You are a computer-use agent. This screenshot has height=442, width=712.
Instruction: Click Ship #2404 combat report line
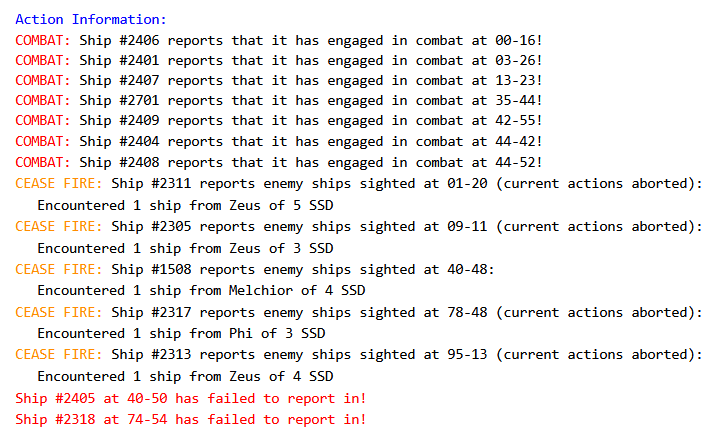[283, 142]
